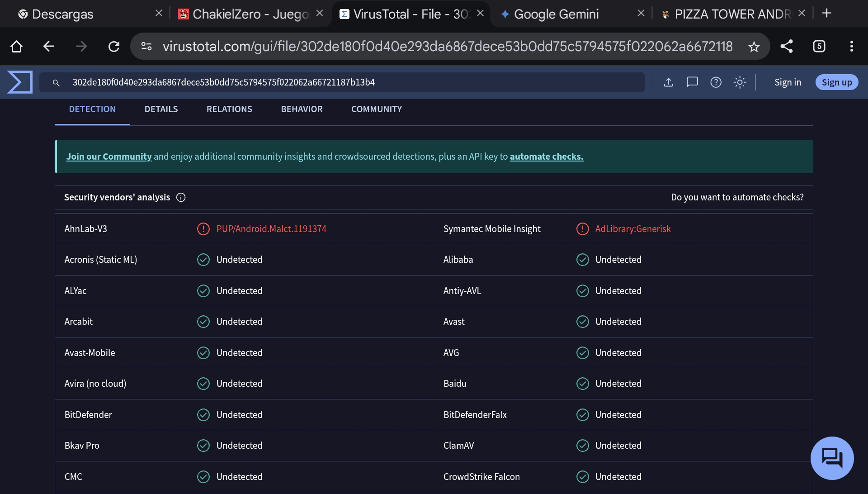Click Symantec Mobile Insight warning icon
This screenshot has width=868, height=494.
point(583,229)
